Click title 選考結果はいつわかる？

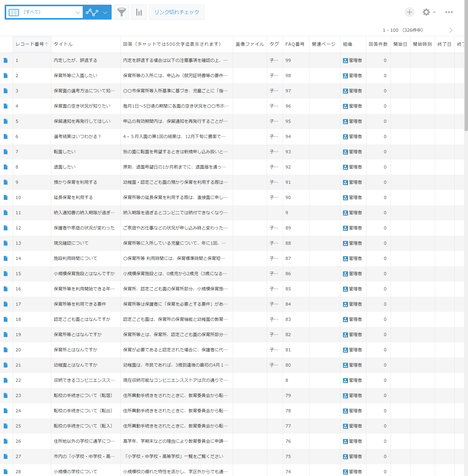coord(77,136)
